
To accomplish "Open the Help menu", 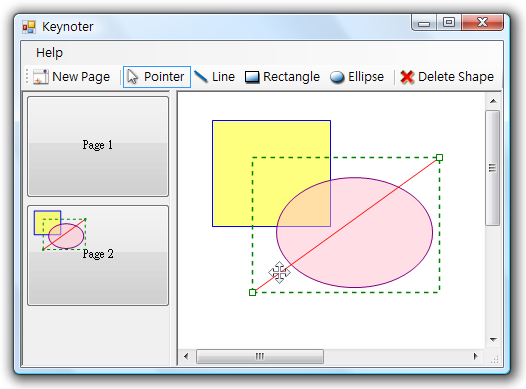I will pyautogui.click(x=49, y=53).
